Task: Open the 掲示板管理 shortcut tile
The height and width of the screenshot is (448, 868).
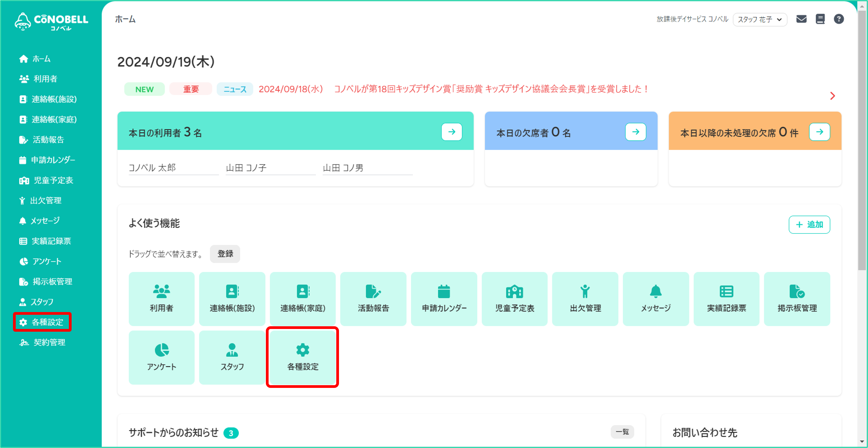Action: [x=797, y=299]
